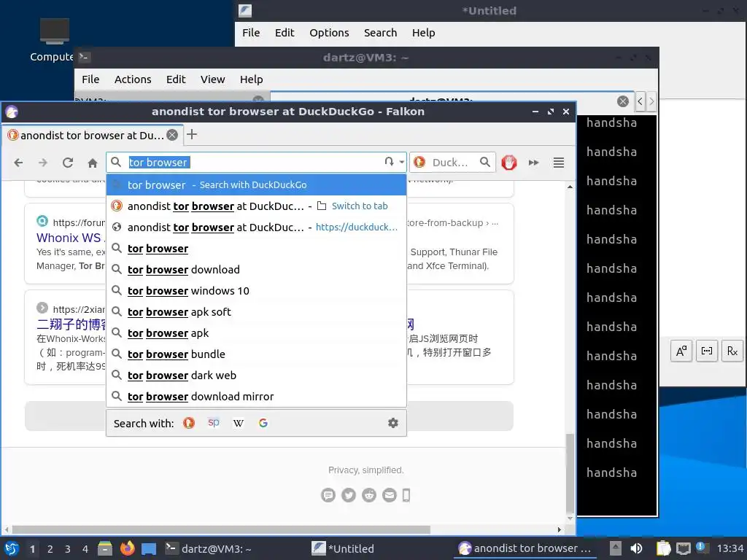Click the Rx button in editor window
This screenshot has height=560, width=747.
point(732,351)
